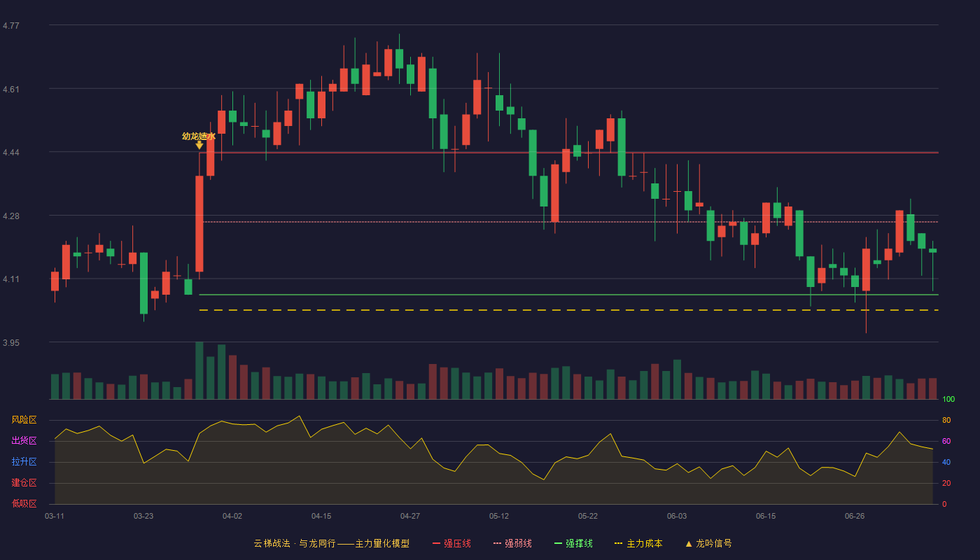Click the 4.61 price axis label
The width and height of the screenshot is (980, 560).
tap(11, 89)
